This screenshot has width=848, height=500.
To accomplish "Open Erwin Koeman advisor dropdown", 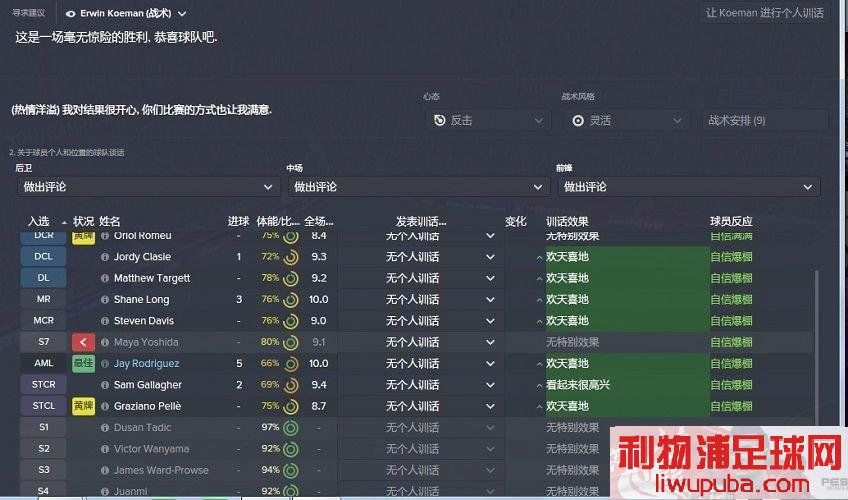I will coord(125,14).
